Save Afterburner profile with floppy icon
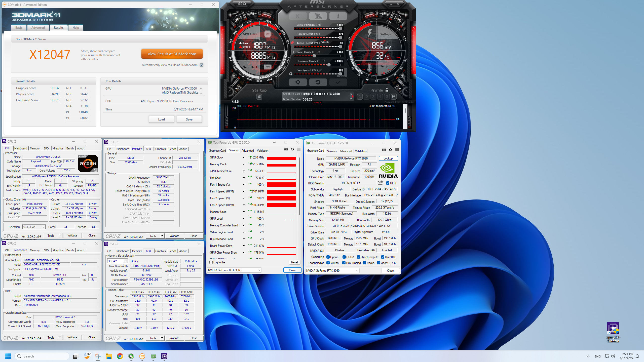 click(394, 97)
